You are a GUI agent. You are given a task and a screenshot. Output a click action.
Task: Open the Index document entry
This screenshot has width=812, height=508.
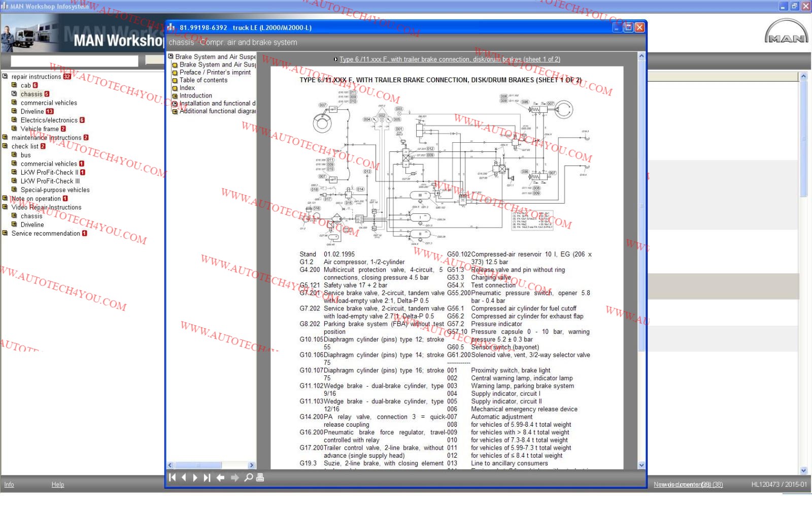point(187,88)
